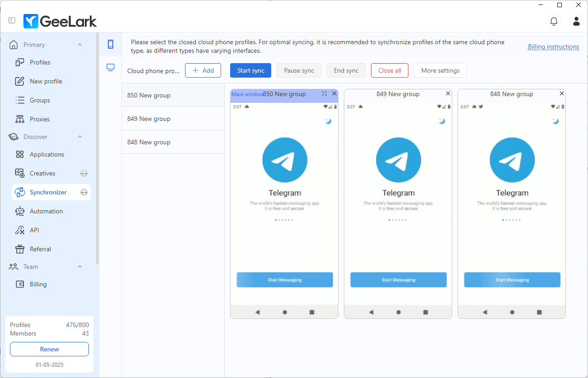
Task: Collapse the Team section chevron
Action: pos(80,267)
